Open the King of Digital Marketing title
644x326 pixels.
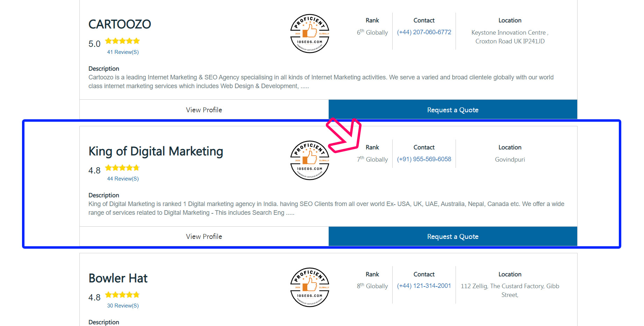(156, 151)
